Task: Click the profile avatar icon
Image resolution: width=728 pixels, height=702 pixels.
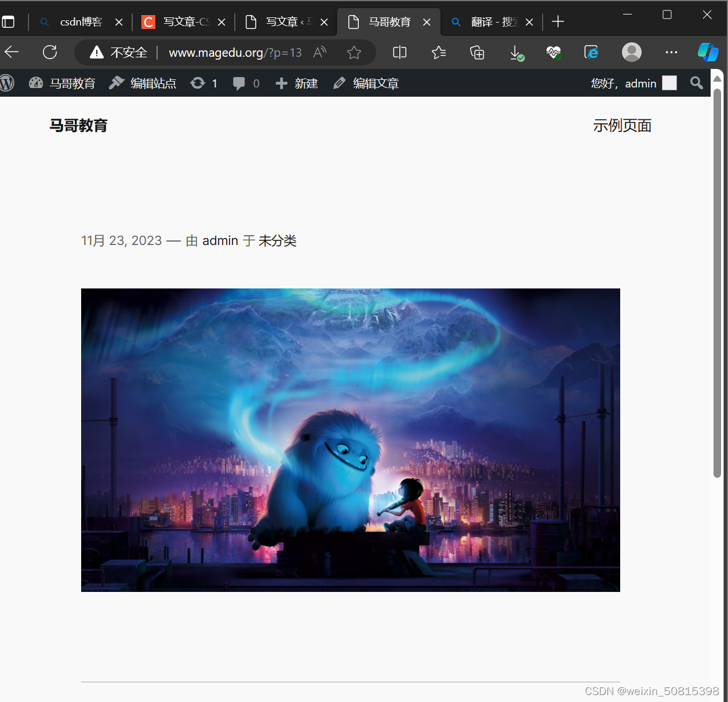Action: 631,52
